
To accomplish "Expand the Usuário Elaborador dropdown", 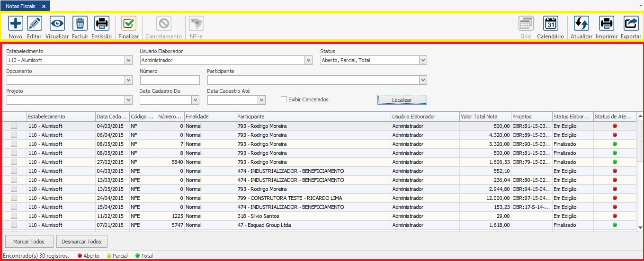I will pos(308,60).
